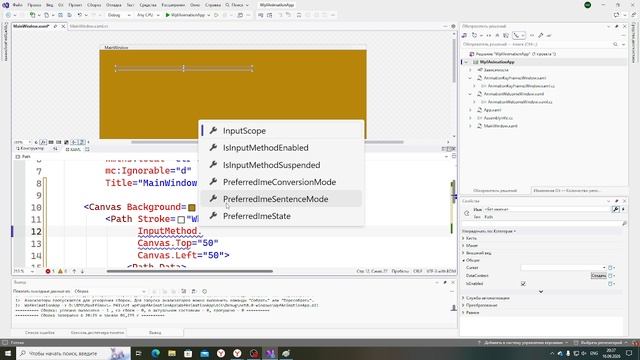Expand the App.xaml node
640x360 pixels.
(x=470, y=110)
